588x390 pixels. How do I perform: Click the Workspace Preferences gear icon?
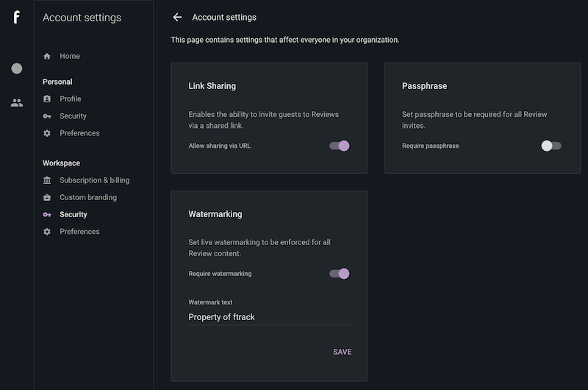click(47, 232)
